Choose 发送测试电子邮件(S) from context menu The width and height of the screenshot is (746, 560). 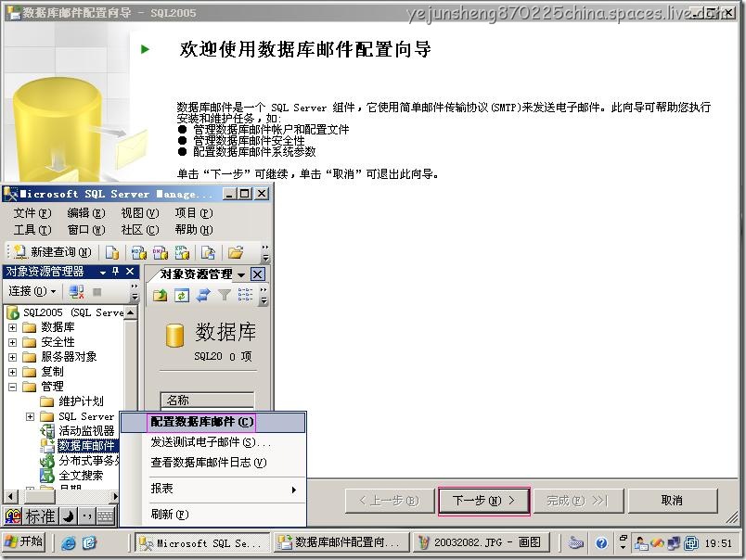tap(212, 442)
